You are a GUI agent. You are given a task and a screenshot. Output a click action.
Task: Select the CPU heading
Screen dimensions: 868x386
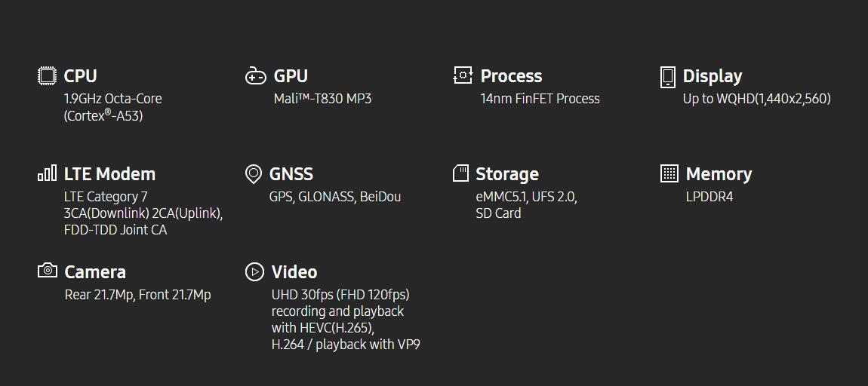[x=80, y=75]
